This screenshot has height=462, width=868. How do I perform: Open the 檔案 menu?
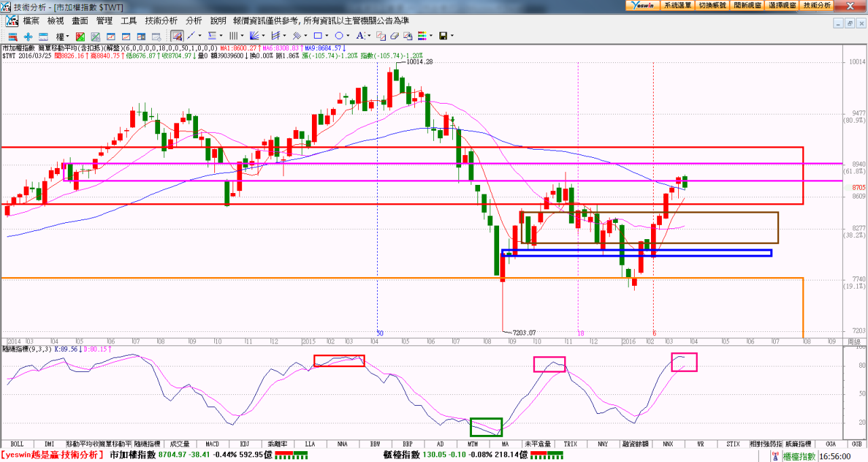click(x=31, y=21)
